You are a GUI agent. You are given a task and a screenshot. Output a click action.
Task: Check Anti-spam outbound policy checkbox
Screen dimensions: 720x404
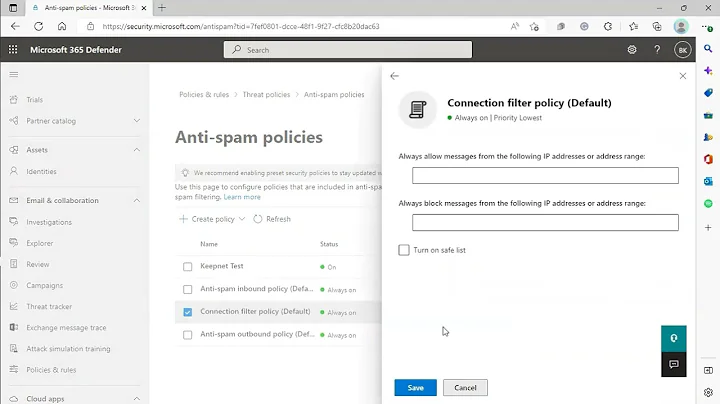pyautogui.click(x=187, y=335)
